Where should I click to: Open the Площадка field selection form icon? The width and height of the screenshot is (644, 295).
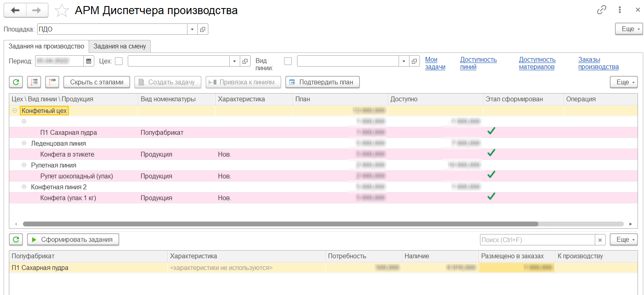point(203,29)
